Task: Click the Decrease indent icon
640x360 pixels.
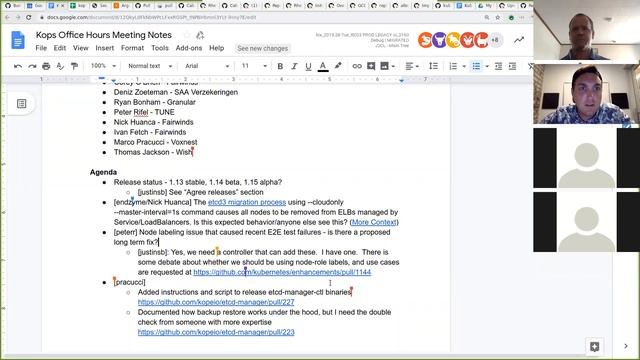Action: coord(498,66)
